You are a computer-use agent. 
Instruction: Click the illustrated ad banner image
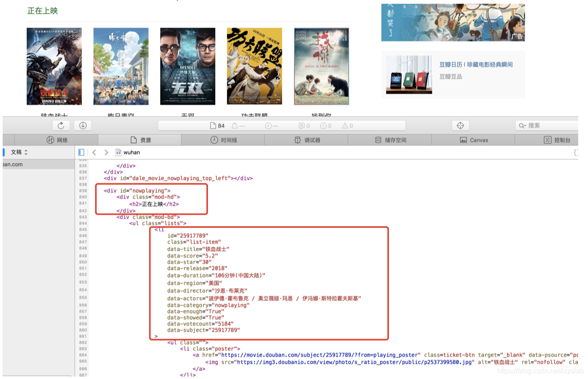click(453, 23)
